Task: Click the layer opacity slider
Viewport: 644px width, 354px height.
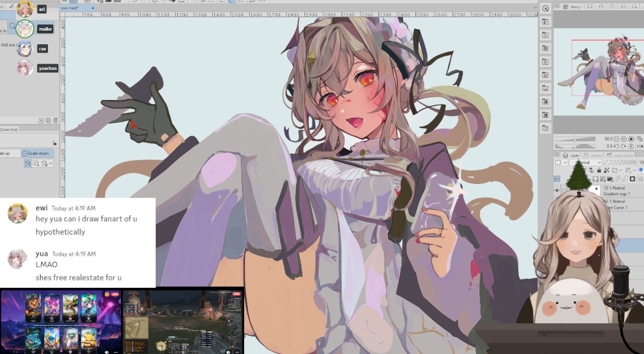Action: click(620, 163)
